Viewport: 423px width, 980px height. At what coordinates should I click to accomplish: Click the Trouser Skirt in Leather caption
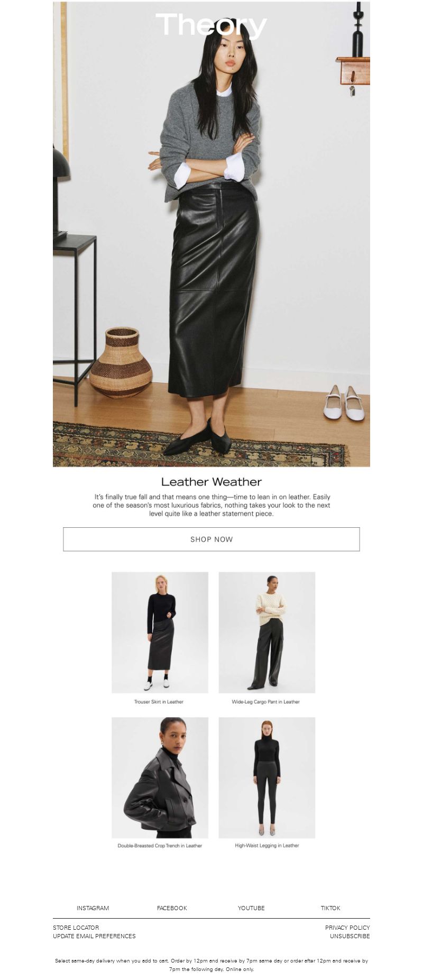[x=159, y=702]
